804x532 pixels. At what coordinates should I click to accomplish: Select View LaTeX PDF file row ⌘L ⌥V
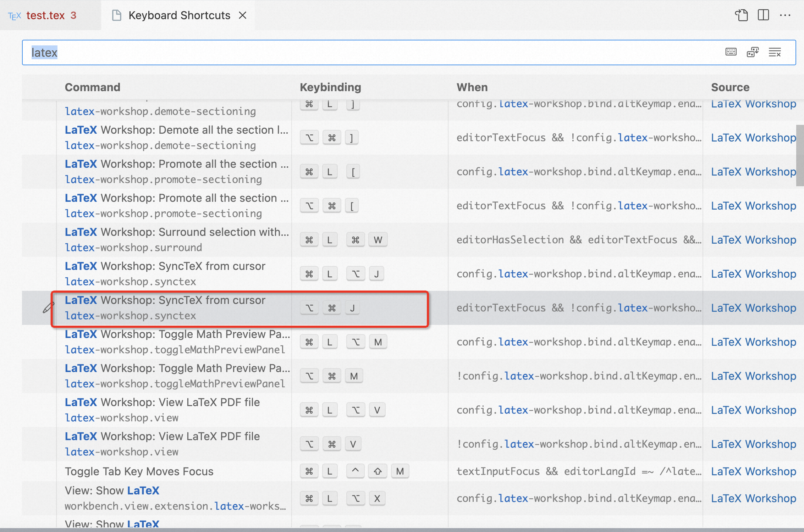tap(413, 410)
